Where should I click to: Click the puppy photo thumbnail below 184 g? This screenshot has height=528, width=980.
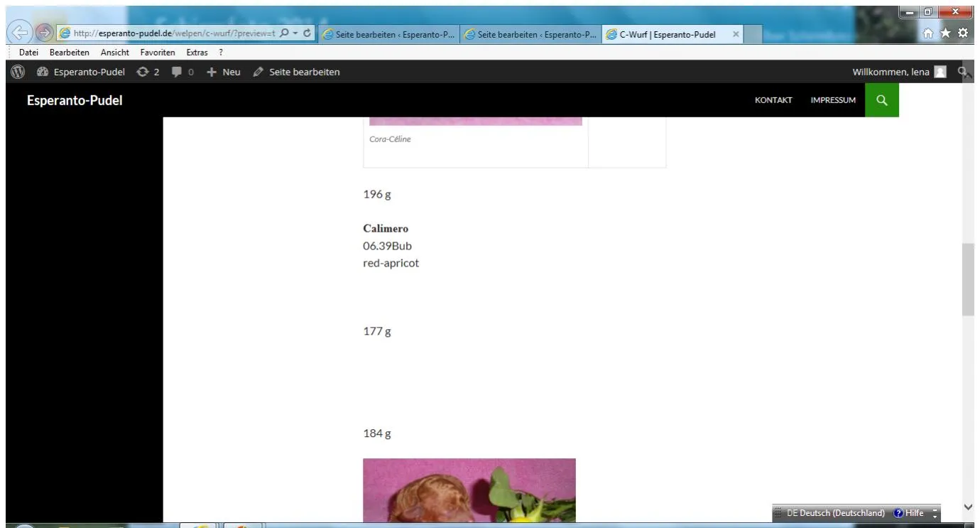click(x=469, y=490)
